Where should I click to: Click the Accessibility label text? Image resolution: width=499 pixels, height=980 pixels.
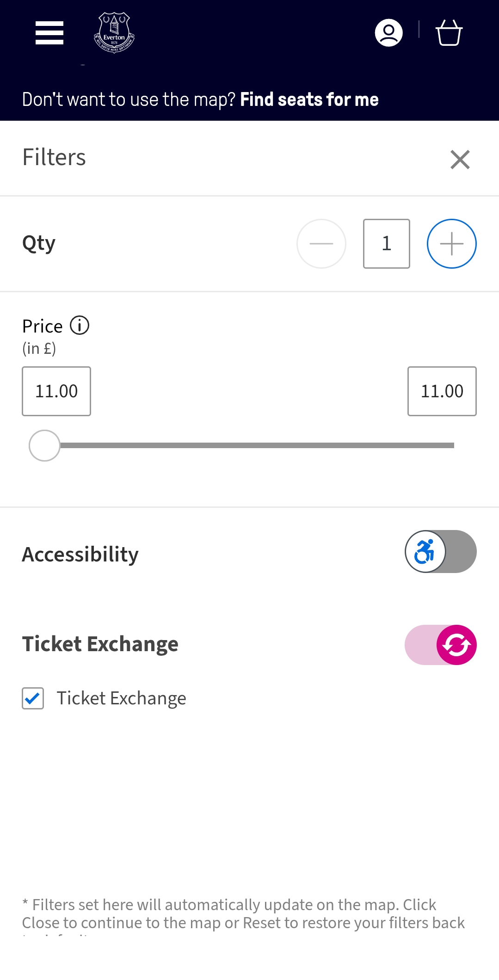coord(80,554)
